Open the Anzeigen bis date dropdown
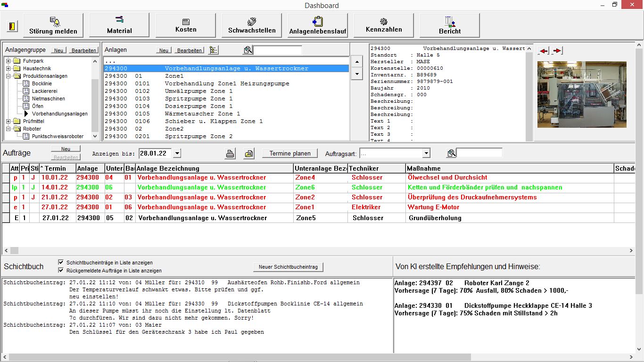This screenshot has width=644, height=362. (x=177, y=153)
